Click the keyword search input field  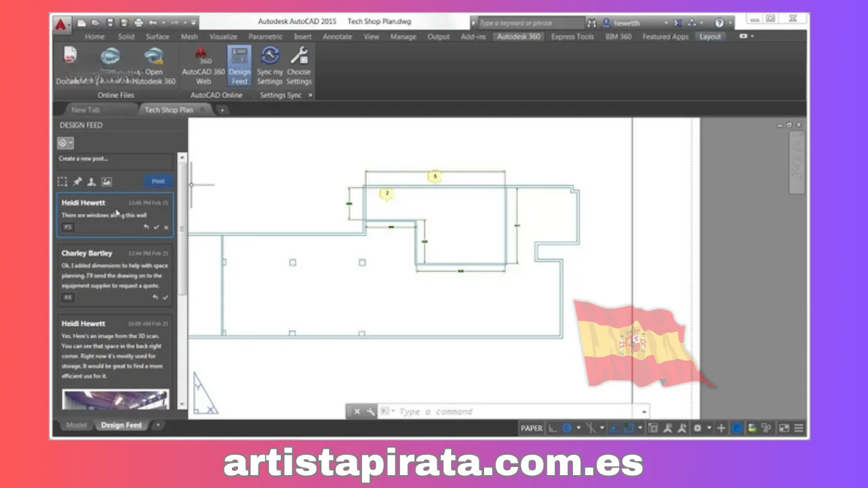530,22
